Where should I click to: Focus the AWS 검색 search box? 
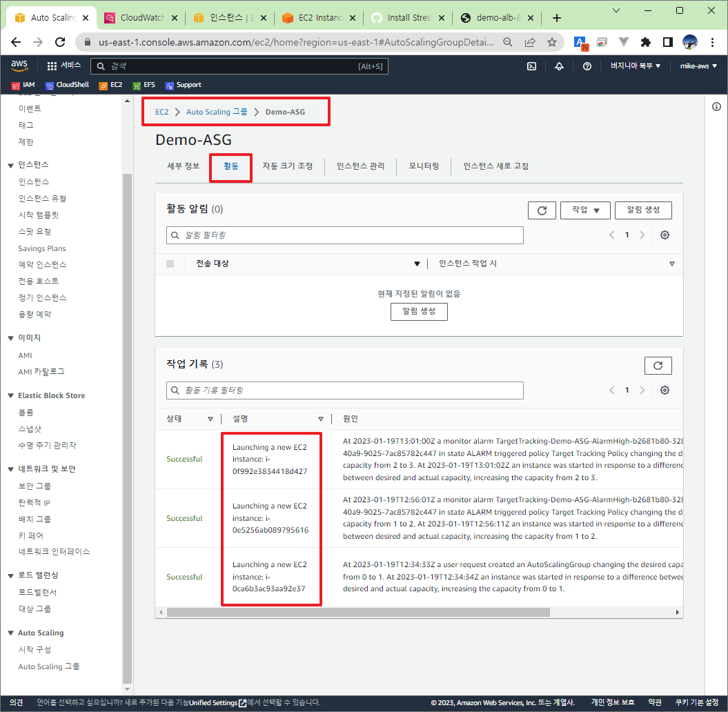(x=239, y=66)
